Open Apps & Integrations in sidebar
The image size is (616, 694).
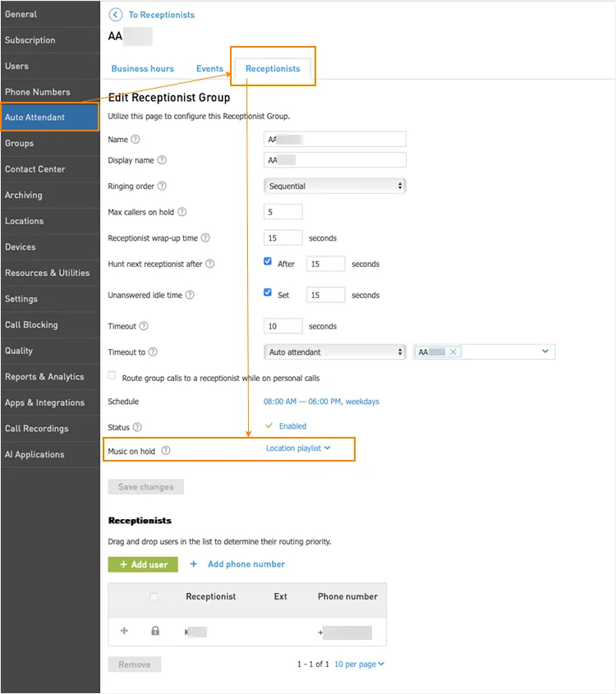(50, 402)
